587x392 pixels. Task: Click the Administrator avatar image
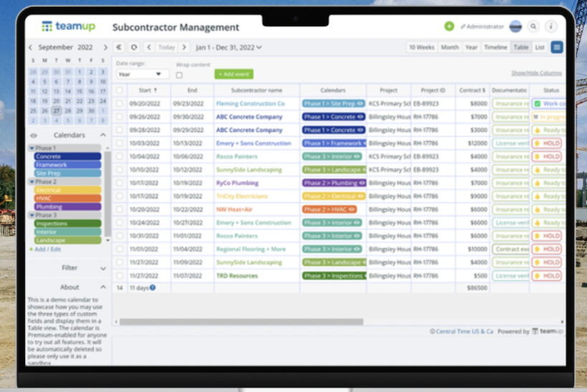[x=515, y=26]
